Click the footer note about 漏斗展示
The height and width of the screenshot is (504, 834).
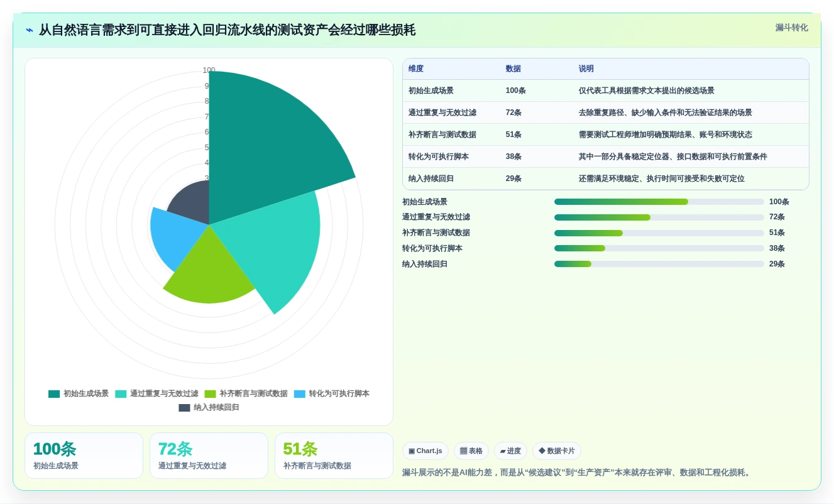pyautogui.click(x=577, y=473)
